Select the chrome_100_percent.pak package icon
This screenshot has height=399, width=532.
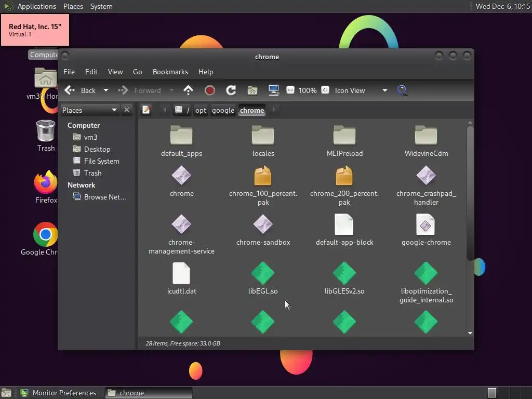(263, 176)
